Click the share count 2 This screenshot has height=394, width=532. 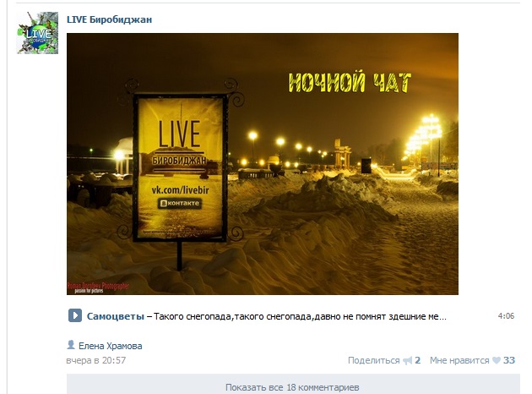coord(418,360)
